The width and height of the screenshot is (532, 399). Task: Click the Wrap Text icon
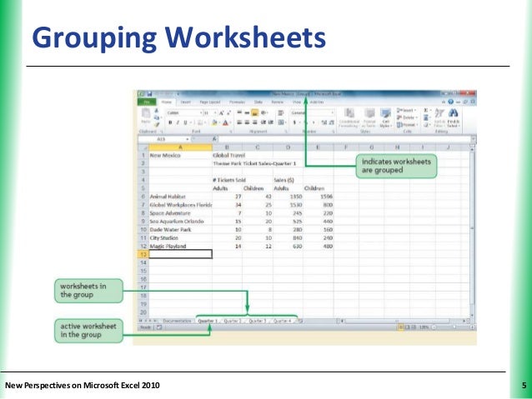click(281, 113)
